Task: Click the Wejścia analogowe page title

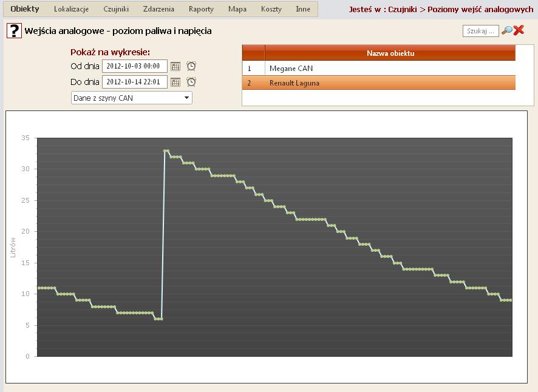Action: (118, 31)
